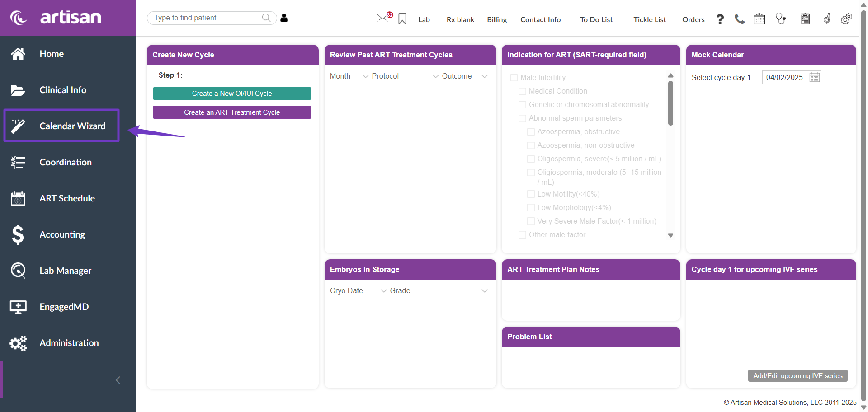Open the mail inbox envelope icon
Image resolution: width=868 pixels, height=412 pixels.
pos(383,18)
